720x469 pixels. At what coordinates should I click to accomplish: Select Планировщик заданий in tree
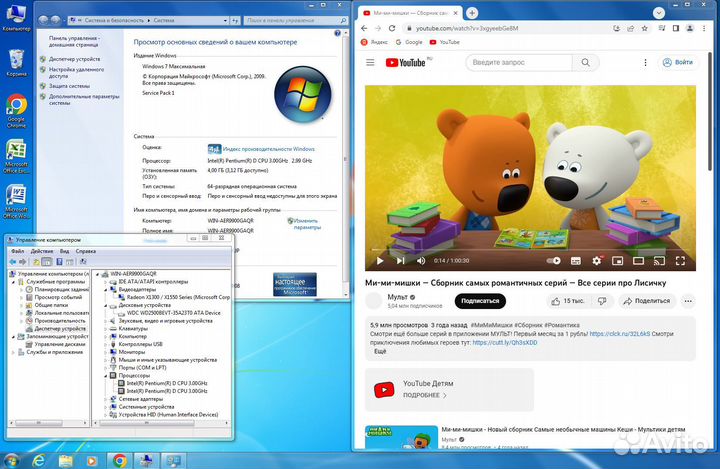pos(57,290)
